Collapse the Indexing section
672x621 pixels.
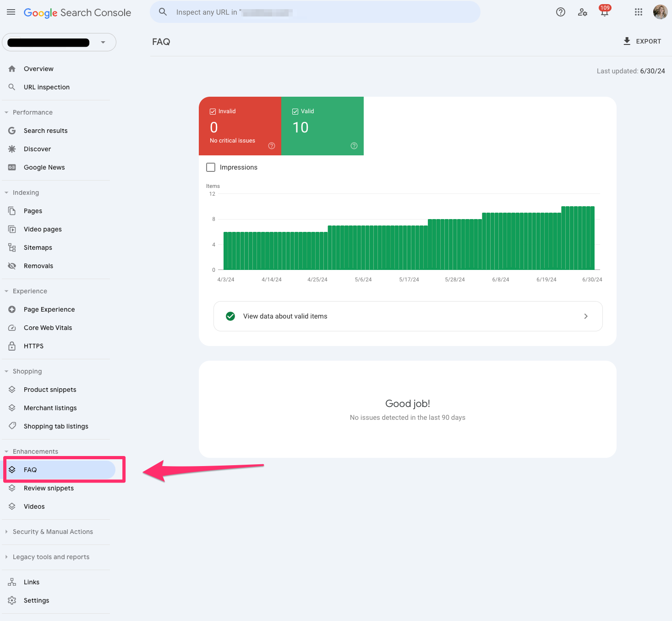(6, 192)
